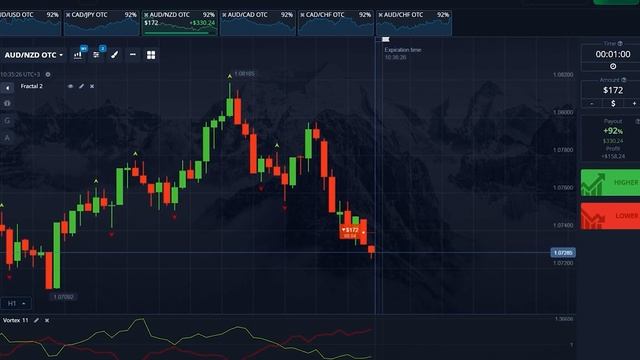Edit the Vortex 11 indicator

(x=36, y=320)
